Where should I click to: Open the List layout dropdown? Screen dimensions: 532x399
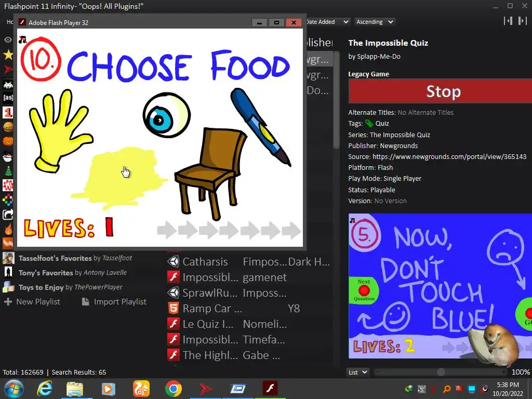pyautogui.click(x=357, y=372)
